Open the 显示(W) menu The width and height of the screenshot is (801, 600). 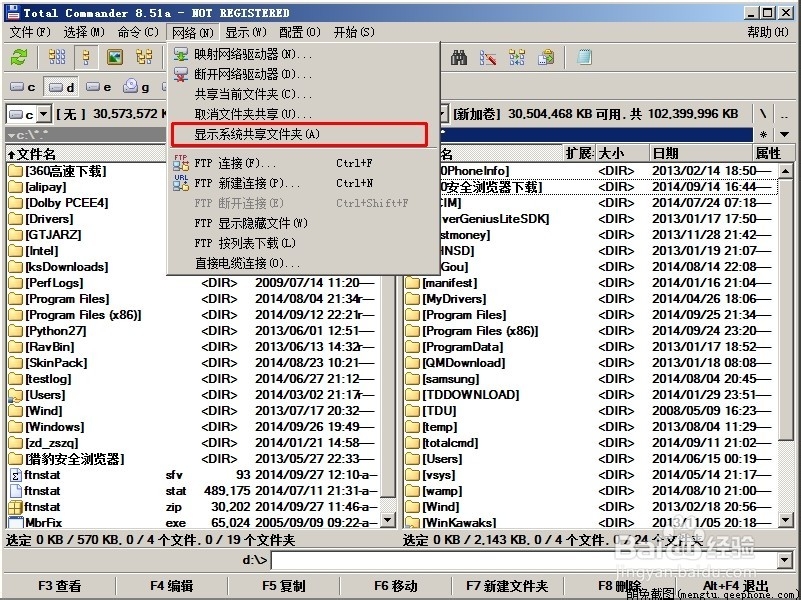coord(246,33)
